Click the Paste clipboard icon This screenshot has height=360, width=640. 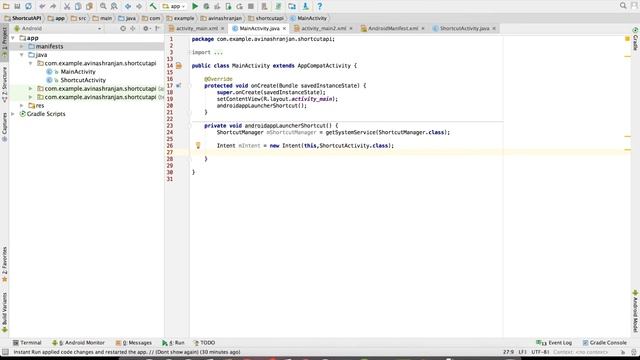point(89,6)
